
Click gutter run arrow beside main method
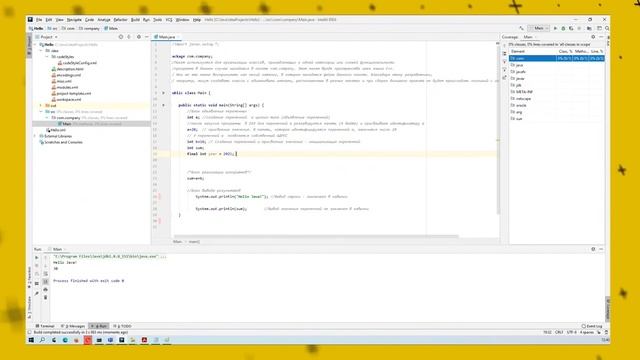point(163,105)
